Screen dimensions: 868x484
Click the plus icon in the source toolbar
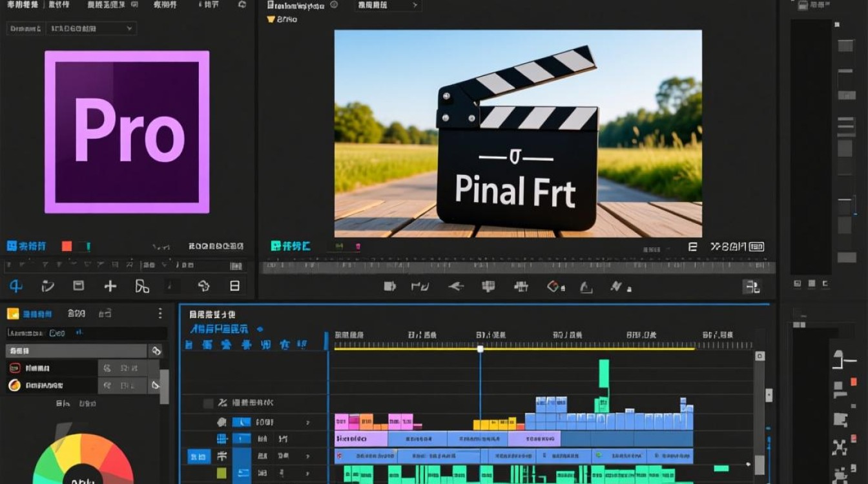click(x=110, y=286)
